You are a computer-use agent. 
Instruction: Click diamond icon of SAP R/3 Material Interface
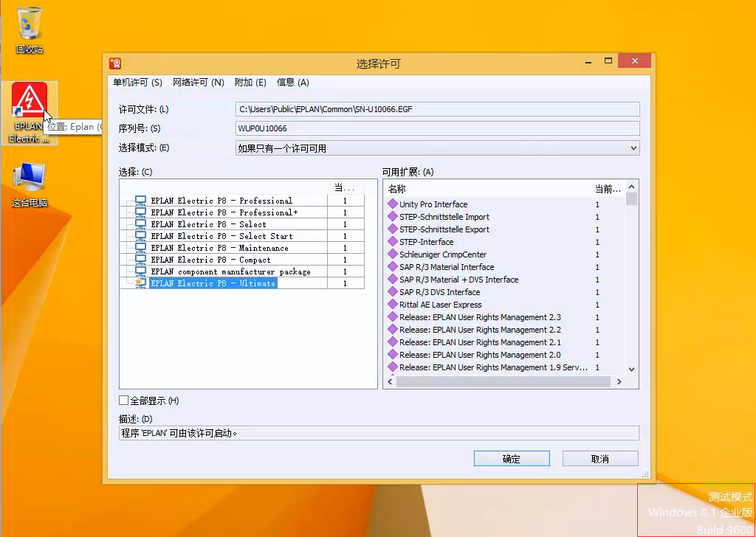(x=393, y=266)
